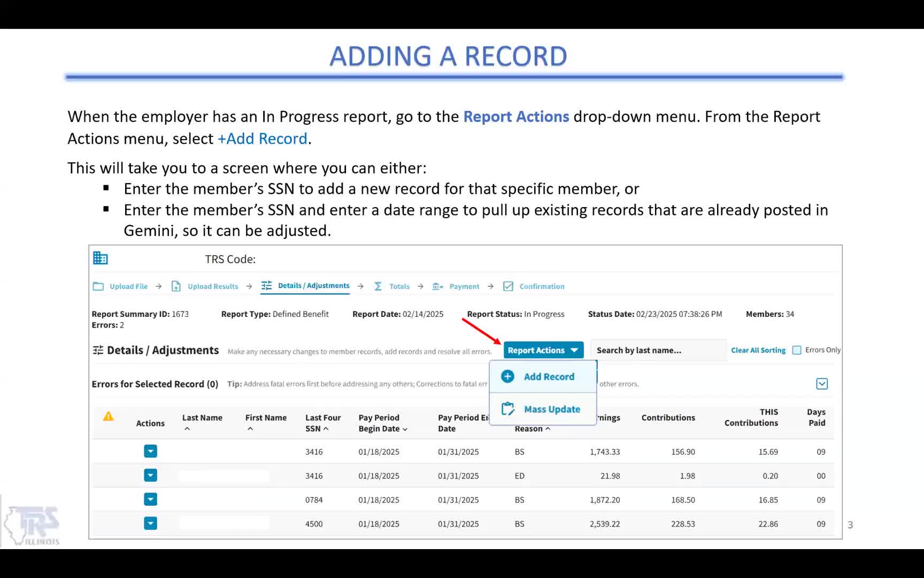This screenshot has height=578, width=924.
Task: Click the sliders icon beside the Details / Adjustments heading
Action: coord(98,350)
